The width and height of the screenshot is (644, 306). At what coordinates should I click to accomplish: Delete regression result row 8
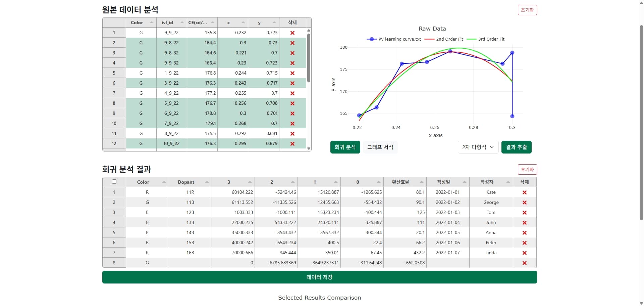[x=524, y=263]
